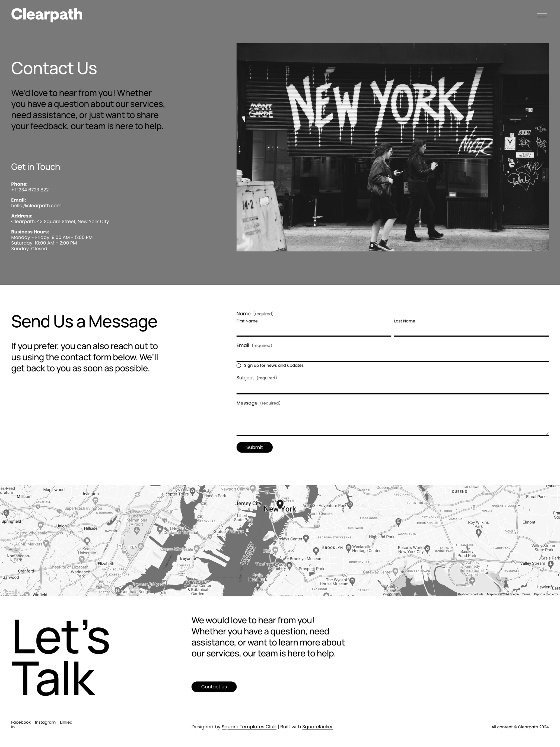Toggle the Sign up for news and updates checkbox

239,365
